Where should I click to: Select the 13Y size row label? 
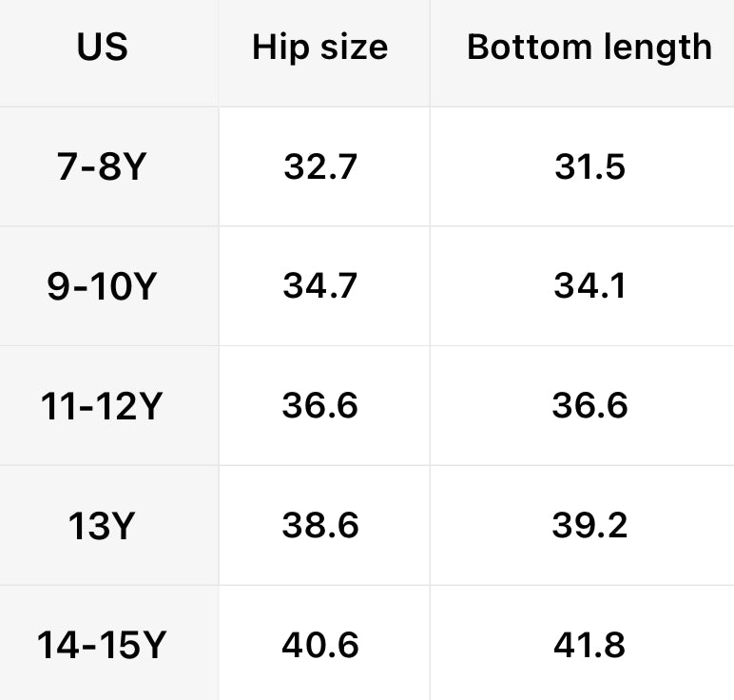click(x=101, y=526)
